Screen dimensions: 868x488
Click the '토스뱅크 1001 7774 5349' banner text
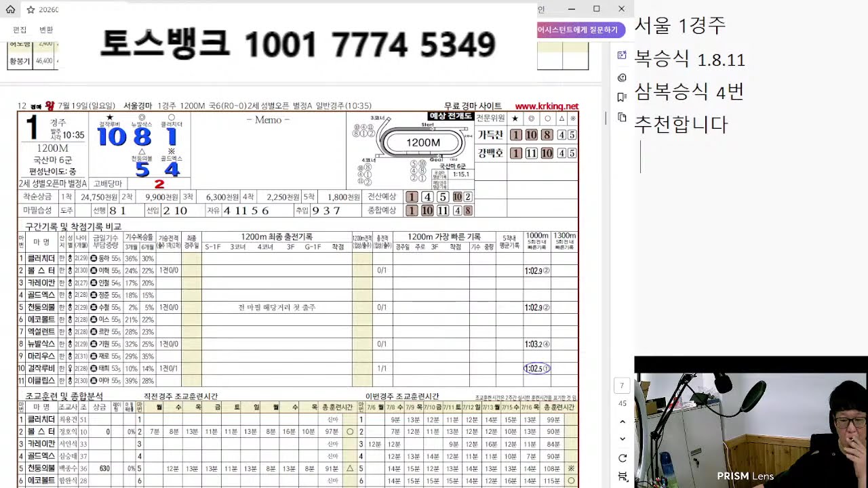point(298,44)
